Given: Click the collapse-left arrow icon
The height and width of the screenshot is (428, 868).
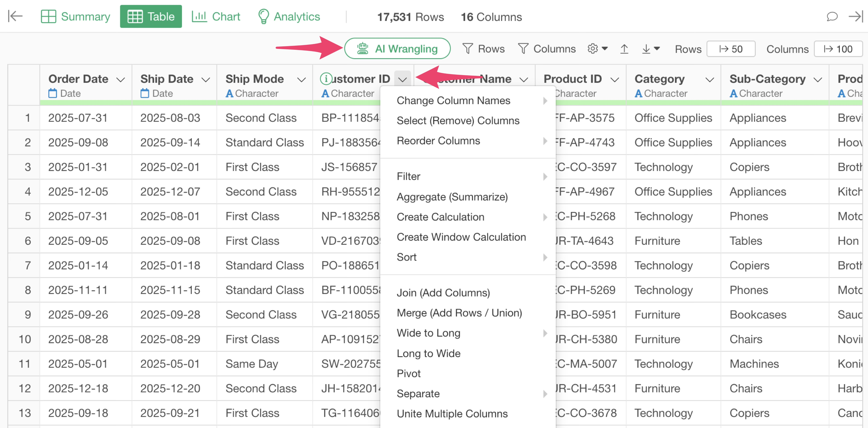Looking at the screenshot, I should click(15, 16).
